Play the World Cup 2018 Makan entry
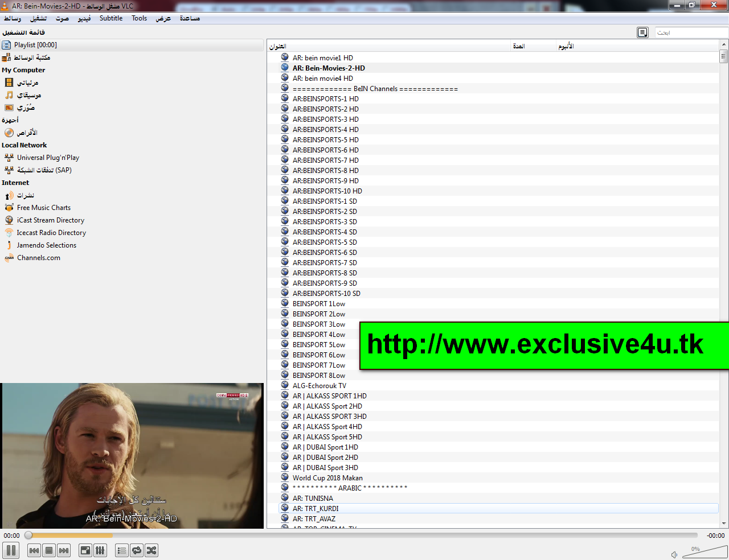 click(x=328, y=477)
